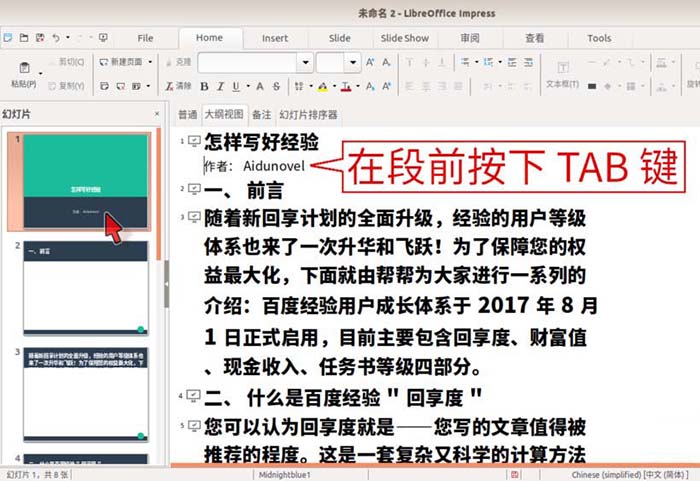Select slide 2 thumbnail '一、前言'

tap(85, 288)
